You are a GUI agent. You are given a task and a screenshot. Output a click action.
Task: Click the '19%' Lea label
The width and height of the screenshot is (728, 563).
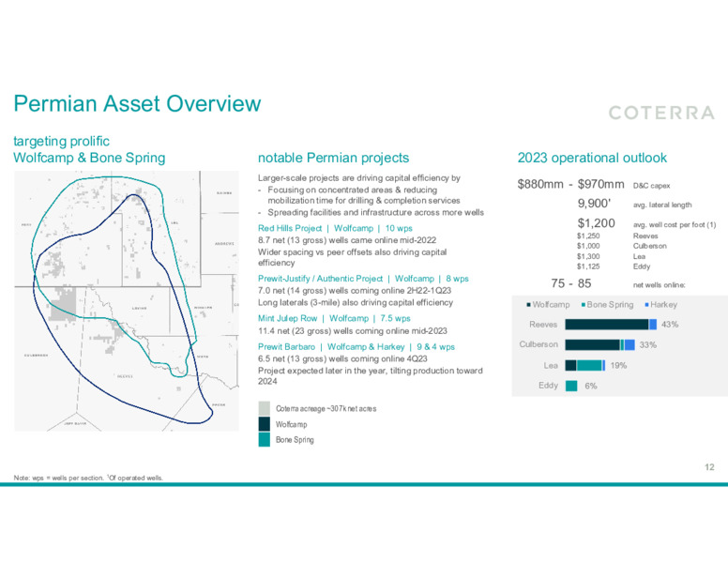[618, 366]
